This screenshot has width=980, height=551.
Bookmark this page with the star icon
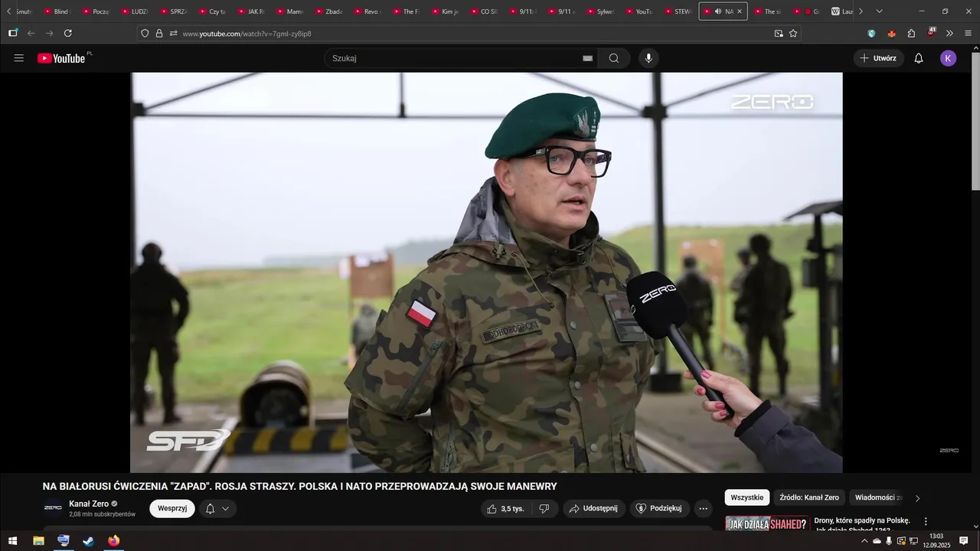point(793,34)
